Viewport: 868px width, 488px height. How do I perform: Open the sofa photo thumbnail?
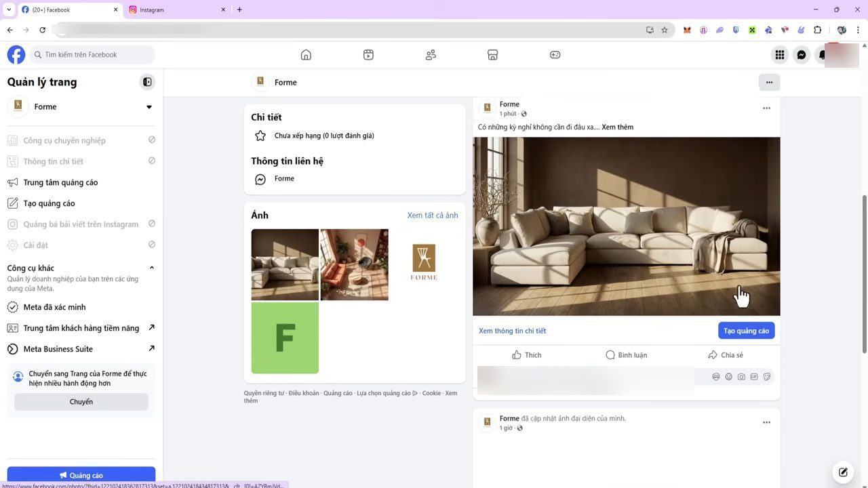[285, 264]
